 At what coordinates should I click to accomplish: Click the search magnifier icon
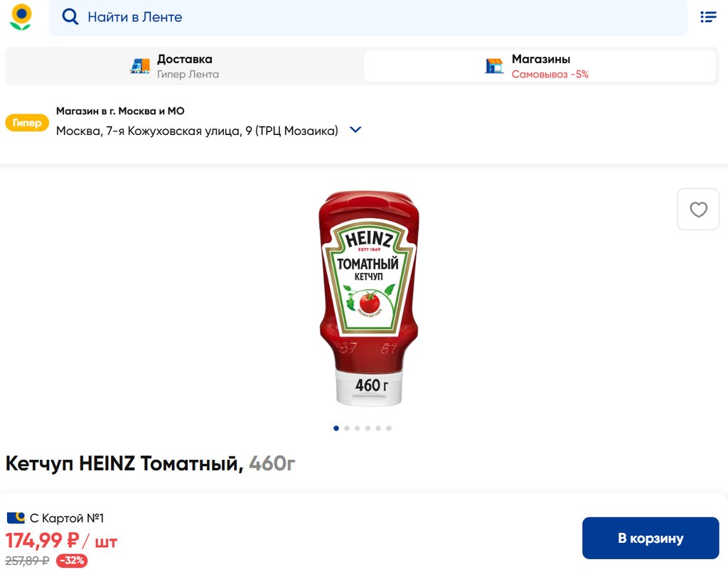[x=70, y=17]
